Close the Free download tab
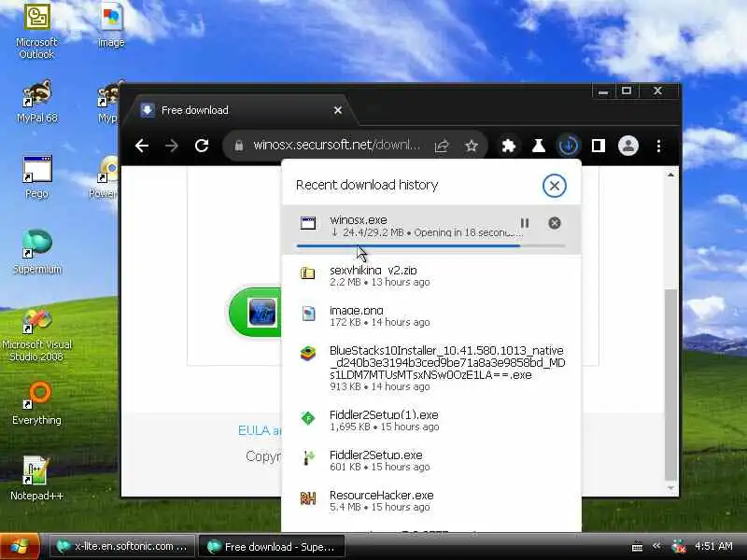Image resolution: width=747 pixels, height=560 pixels. coord(338,110)
